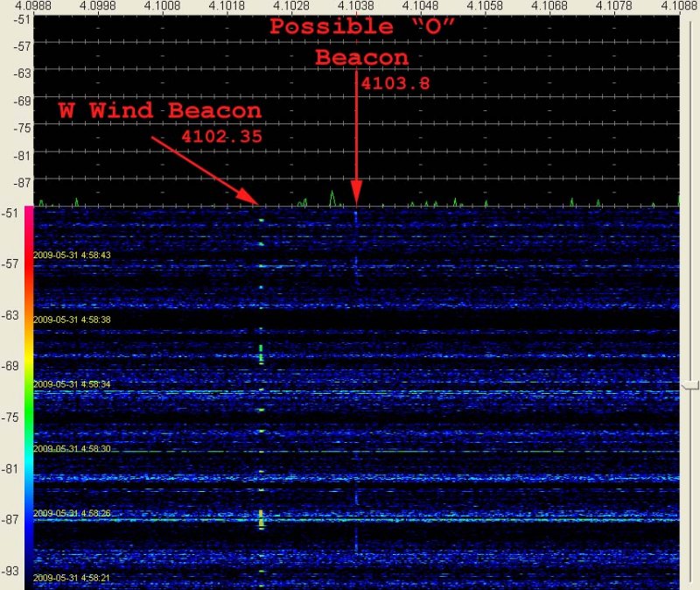Click the -69 label on the waterfall color scale
Viewport: 700px width, 590px height.
(x=10, y=366)
